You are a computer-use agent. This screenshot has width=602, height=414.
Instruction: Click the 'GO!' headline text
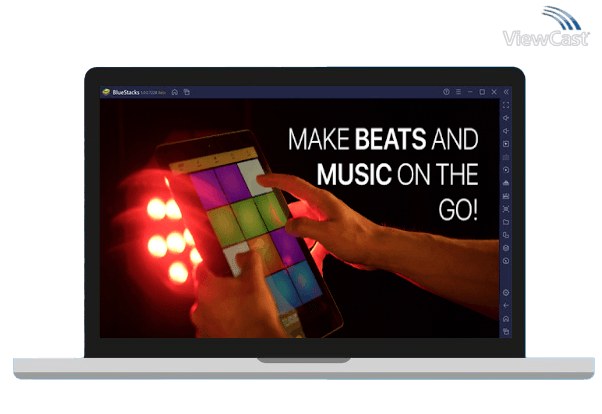pyautogui.click(x=458, y=210)
